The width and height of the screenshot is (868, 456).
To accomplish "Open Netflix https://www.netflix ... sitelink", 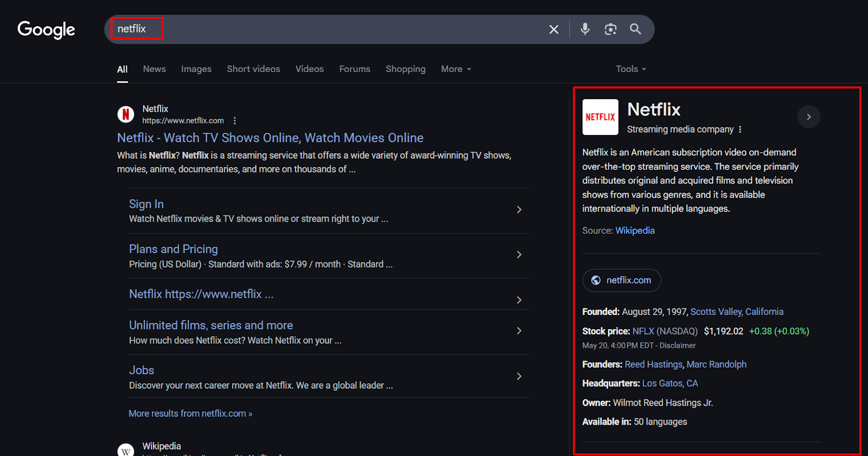I will [x=201, y=294].
